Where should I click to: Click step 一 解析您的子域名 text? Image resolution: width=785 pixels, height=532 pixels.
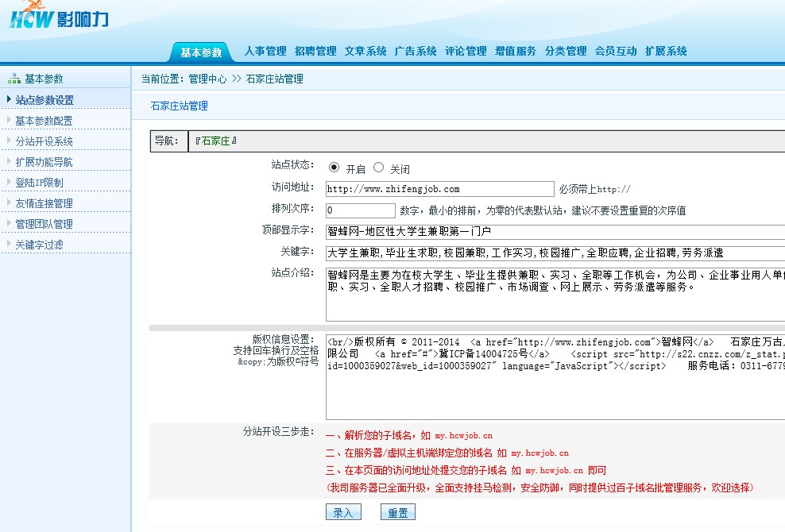coord(409,435)
